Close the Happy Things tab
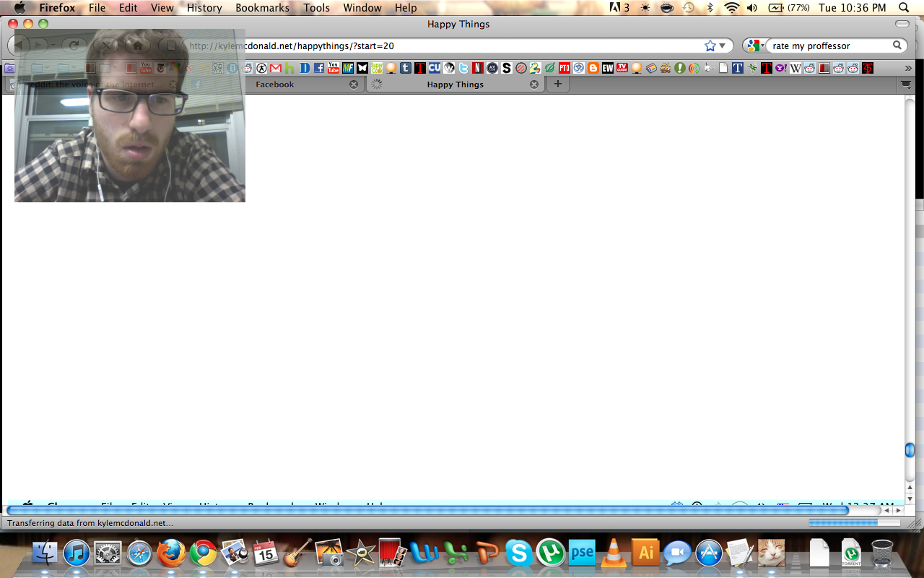Viewport: 924px width, 578px height. pos(534,85)
